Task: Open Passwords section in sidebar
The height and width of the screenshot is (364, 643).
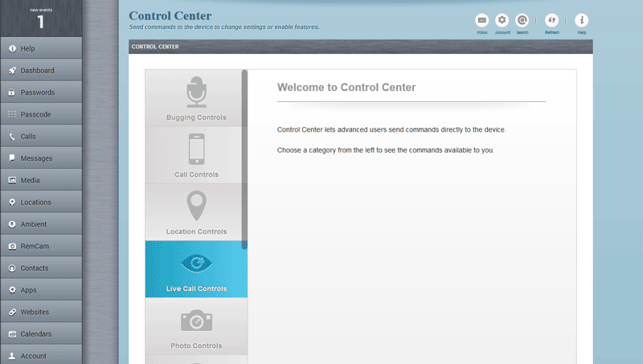Action: point(41,92)
